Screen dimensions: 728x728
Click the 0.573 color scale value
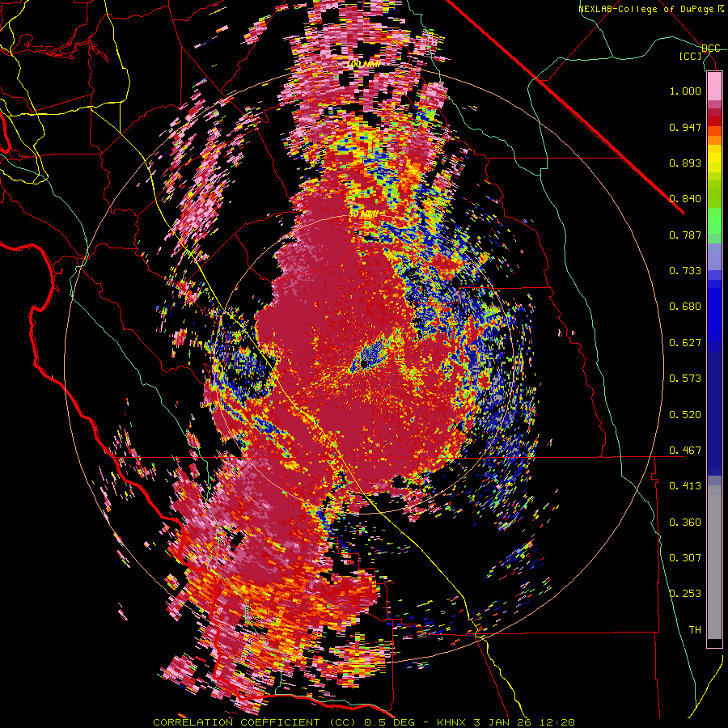685,379
